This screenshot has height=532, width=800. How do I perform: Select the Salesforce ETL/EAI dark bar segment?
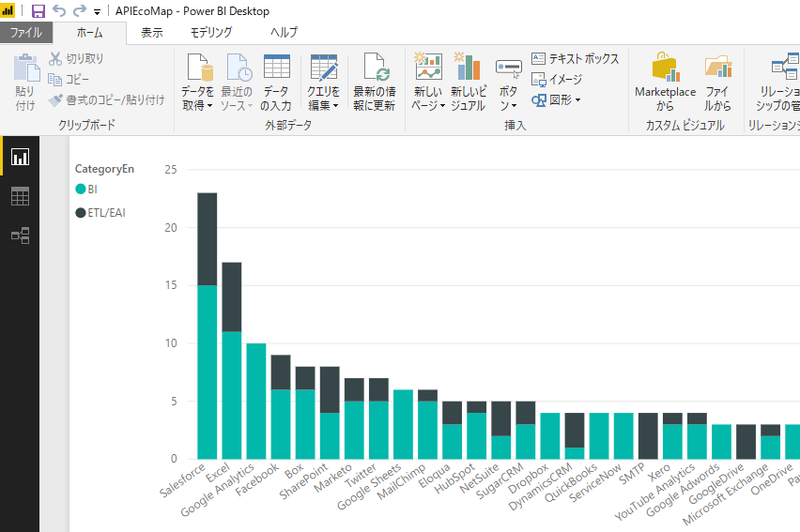208,238
